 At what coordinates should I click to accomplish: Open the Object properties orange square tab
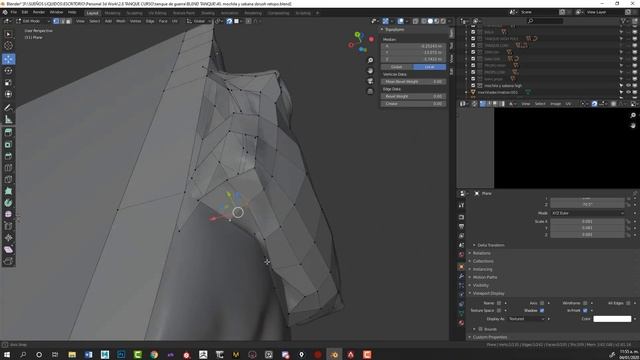[461, 267]
